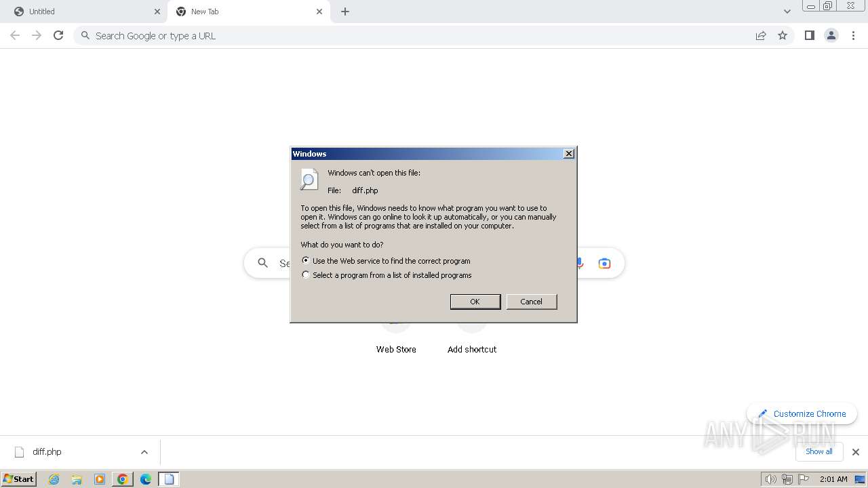Show all downloads
The image size is (868, 488).
819,451
